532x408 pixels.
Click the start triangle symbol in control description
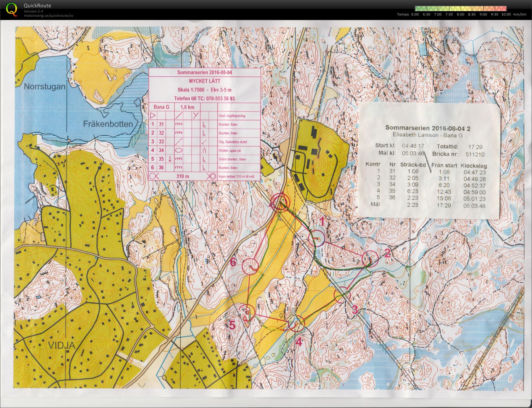[x=153, y=116]
